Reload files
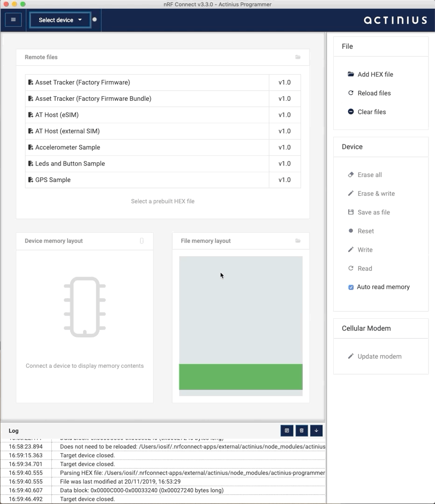 pos(369,93)
